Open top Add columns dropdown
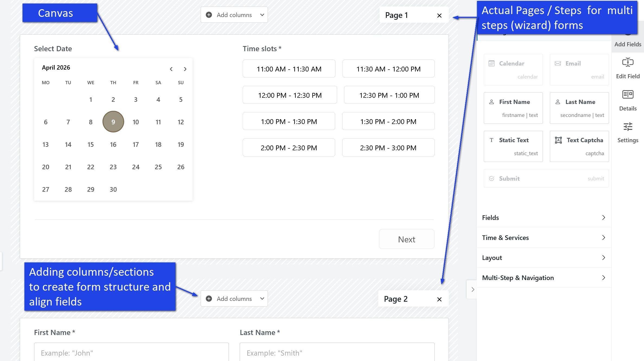 coord(234,15)
